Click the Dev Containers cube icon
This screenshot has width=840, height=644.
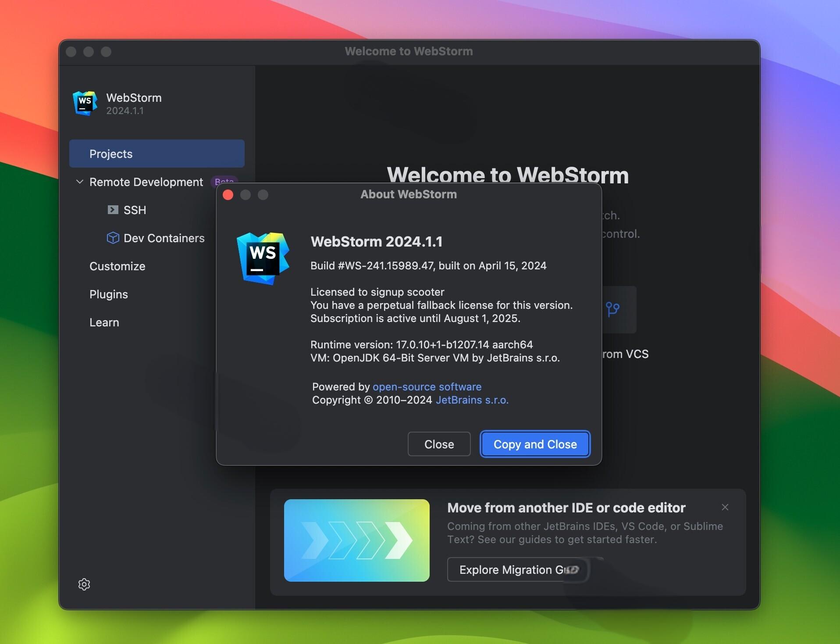point(113,238)
